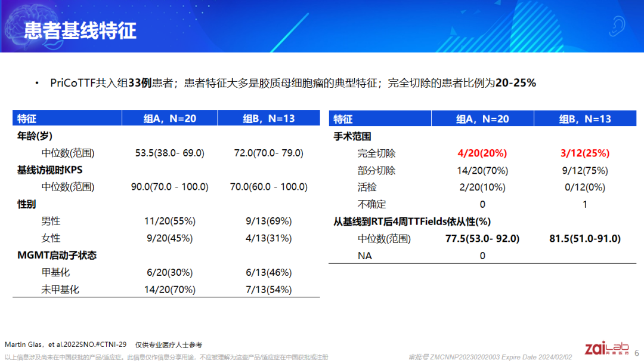This screenshot has height=363, width=644.
Task: Click the 甲基化 row under MGMT启动子状态
Action: click(x=57, y=272)
